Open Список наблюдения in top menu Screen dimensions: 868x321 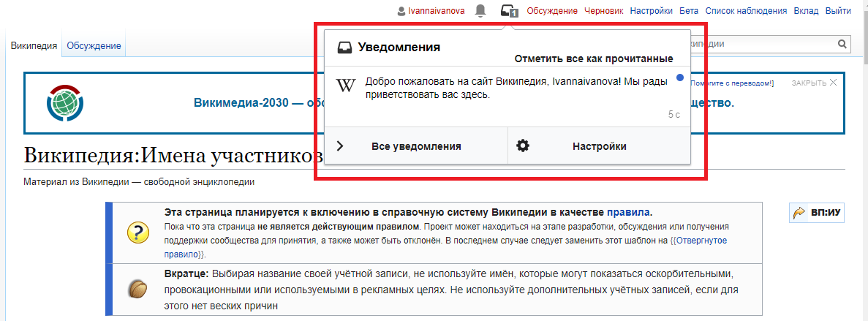(x=746, y=11)
